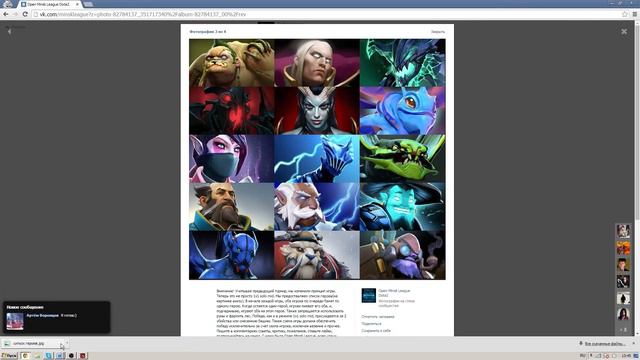
Task: Open the Chrome taskbar icon
Action: click(25, 356)
